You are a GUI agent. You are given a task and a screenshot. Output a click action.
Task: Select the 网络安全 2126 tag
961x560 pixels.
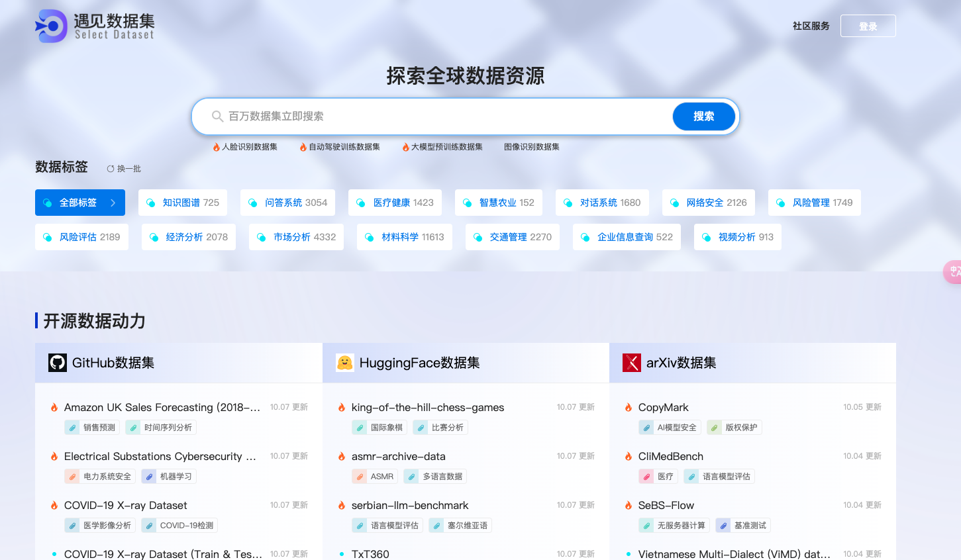click(x=709, y=203)
